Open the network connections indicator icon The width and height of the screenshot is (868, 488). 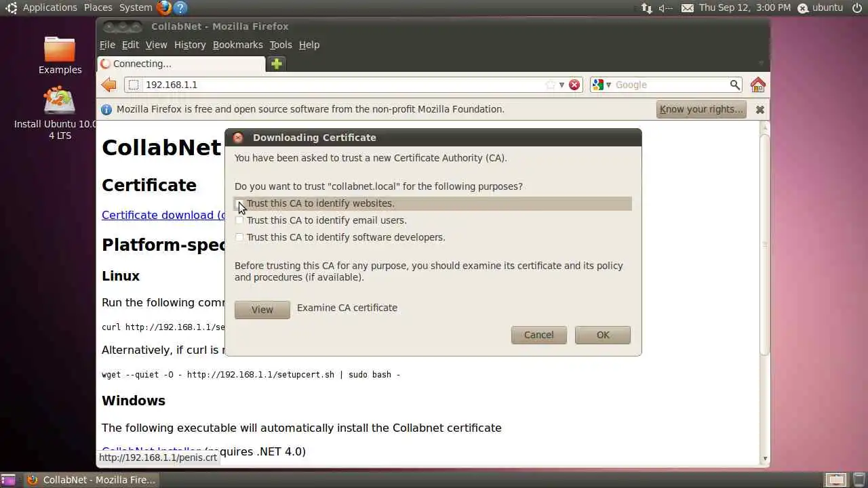point(646,8)
